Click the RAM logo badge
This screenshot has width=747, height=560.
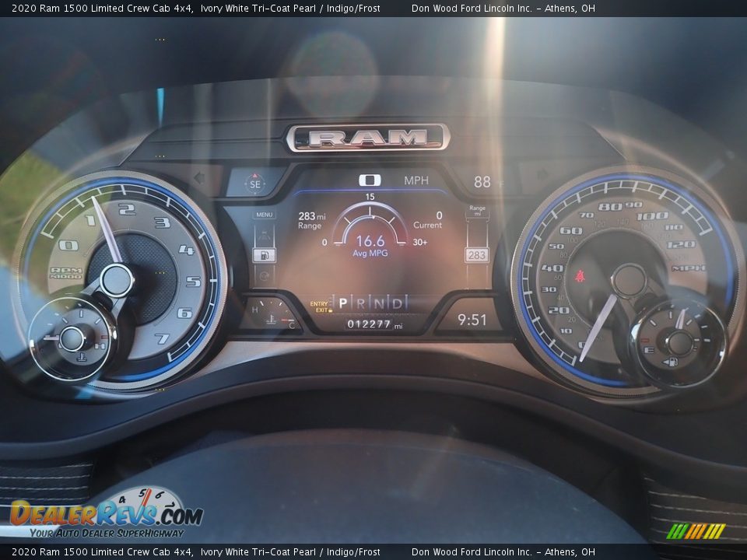click(x=368, y=138)
